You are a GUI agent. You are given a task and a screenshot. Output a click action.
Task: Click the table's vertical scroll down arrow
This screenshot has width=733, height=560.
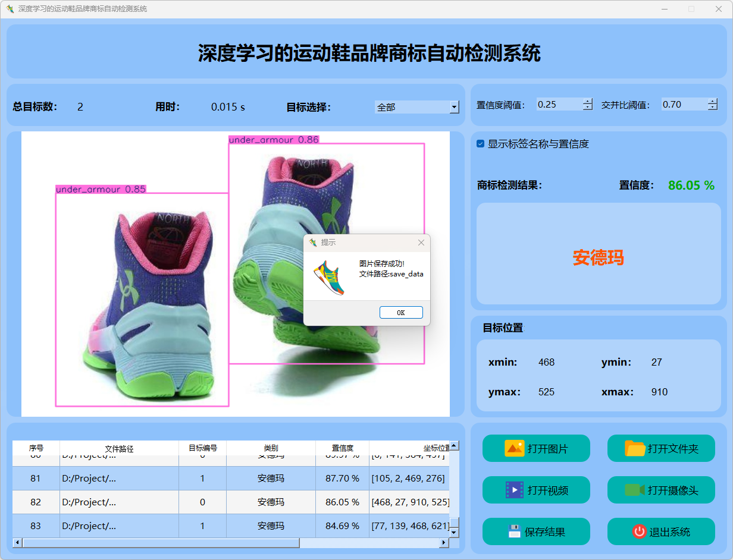coord(454,533)
